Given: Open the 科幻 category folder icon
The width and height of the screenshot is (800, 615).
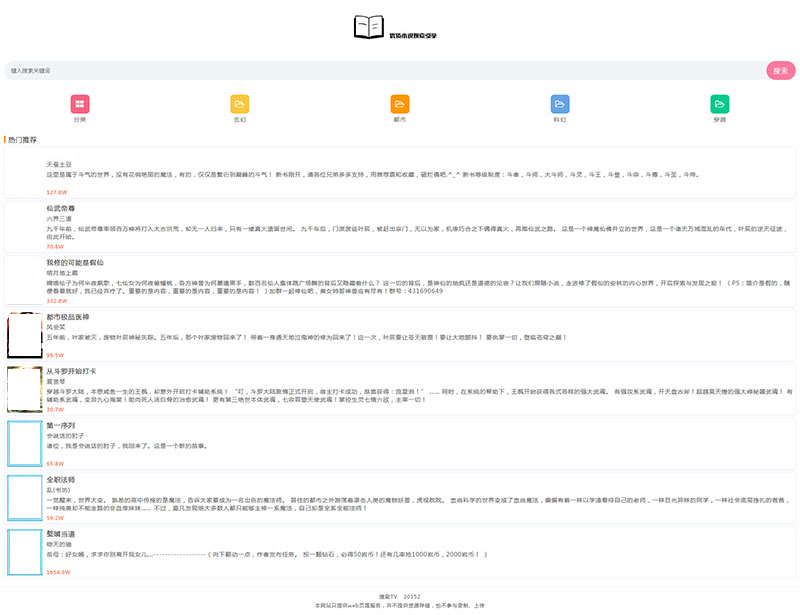Looking at the screenshot, I should (560, 104).
